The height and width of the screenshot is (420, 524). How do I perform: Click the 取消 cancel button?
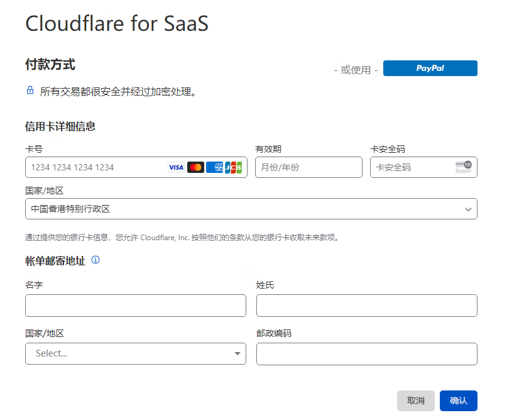click(x=416, y=401)
